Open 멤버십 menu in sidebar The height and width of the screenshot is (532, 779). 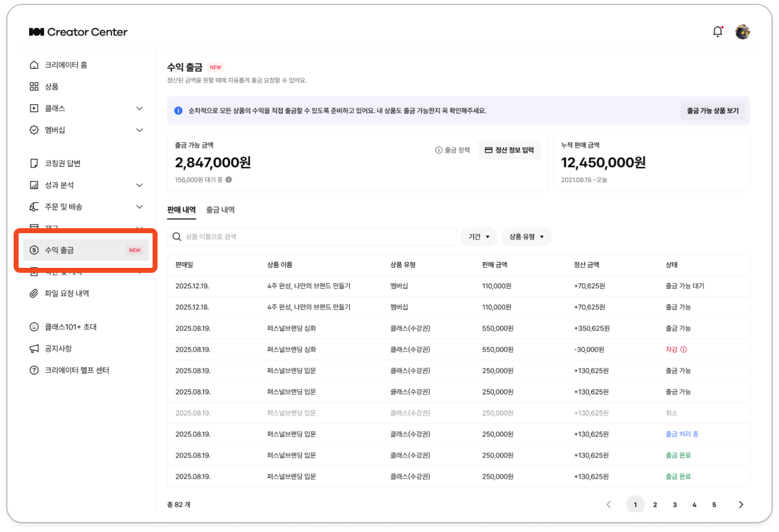click(86, 130)
